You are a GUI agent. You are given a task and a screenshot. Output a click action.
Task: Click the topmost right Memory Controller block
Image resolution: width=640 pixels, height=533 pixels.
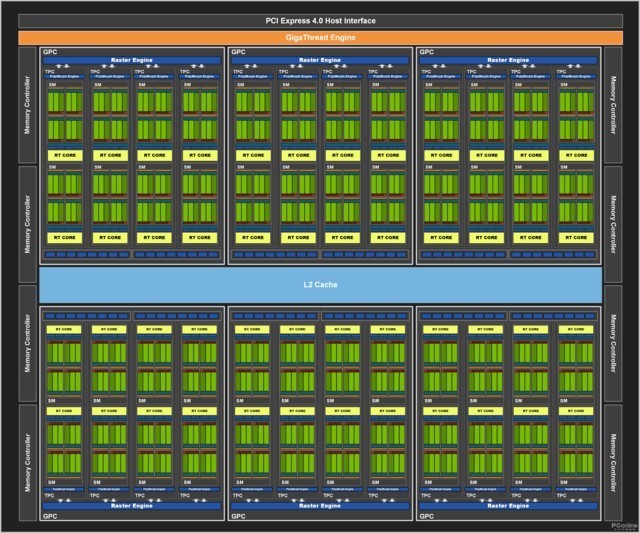point(621,103)
